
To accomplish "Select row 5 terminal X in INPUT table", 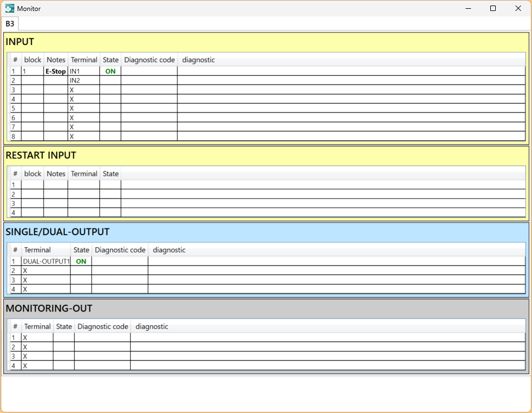I will click(84, 109).
